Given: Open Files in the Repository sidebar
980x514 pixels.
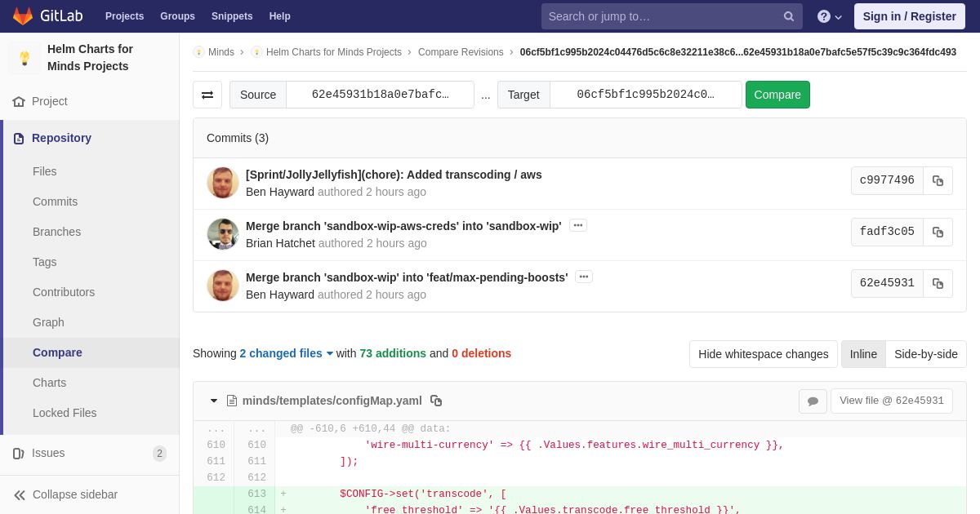Looking at the screenshot, I should pyautogui.click(x=45, y=171).
